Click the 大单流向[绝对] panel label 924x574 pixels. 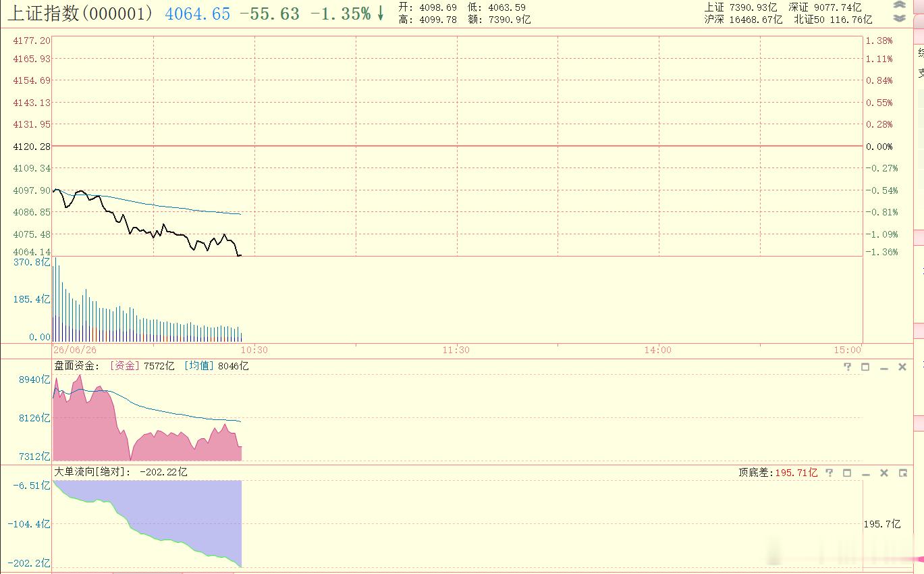click(x=91, y=472)
